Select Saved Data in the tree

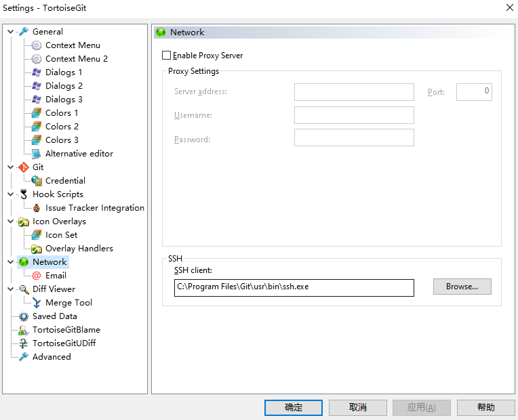pyautogui.click(x=54, y=316)
